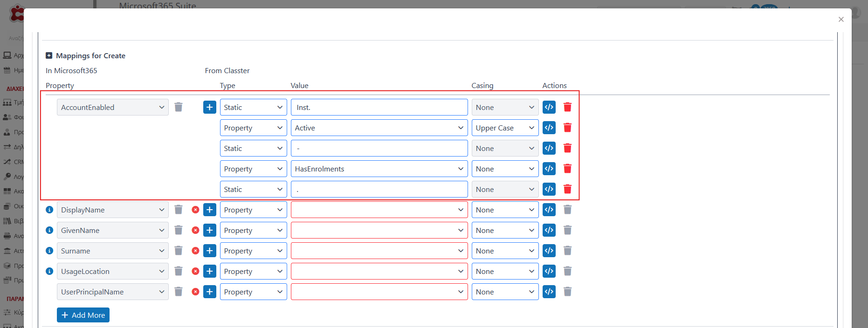This screenshot has height=328, width=868.
Task: Open the HasEnrolments value dropdown
Action: point(379,169)
